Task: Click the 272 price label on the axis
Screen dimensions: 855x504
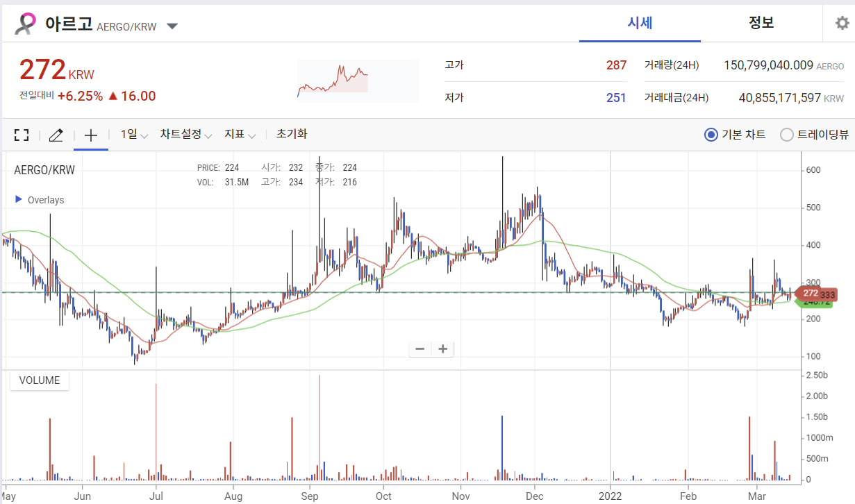Action: coord(811,294)
